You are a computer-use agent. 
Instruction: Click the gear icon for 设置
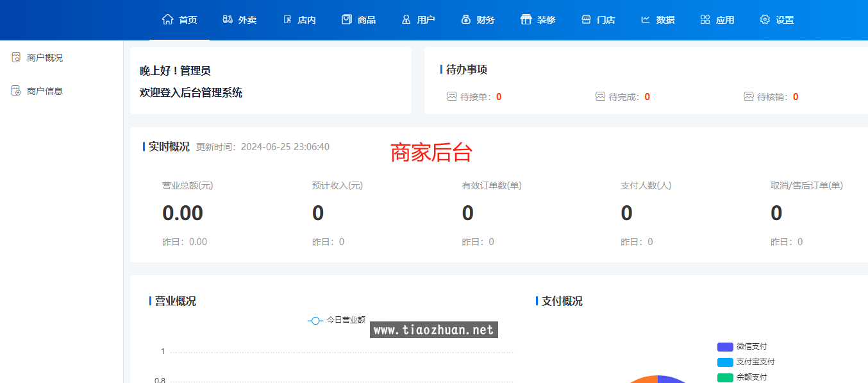click(x=765, y=19)
